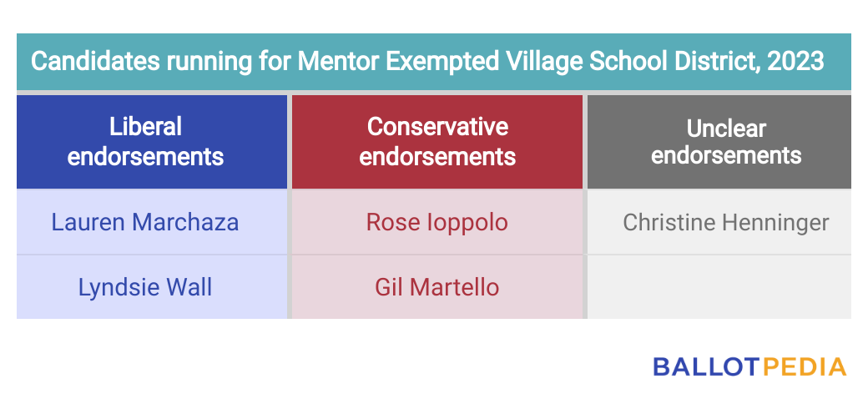Click the word Liberal in the blue header

(x=146, y=127)
